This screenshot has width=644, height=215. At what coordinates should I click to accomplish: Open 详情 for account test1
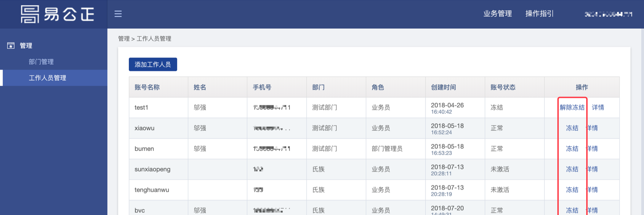[x=598, y=107]
